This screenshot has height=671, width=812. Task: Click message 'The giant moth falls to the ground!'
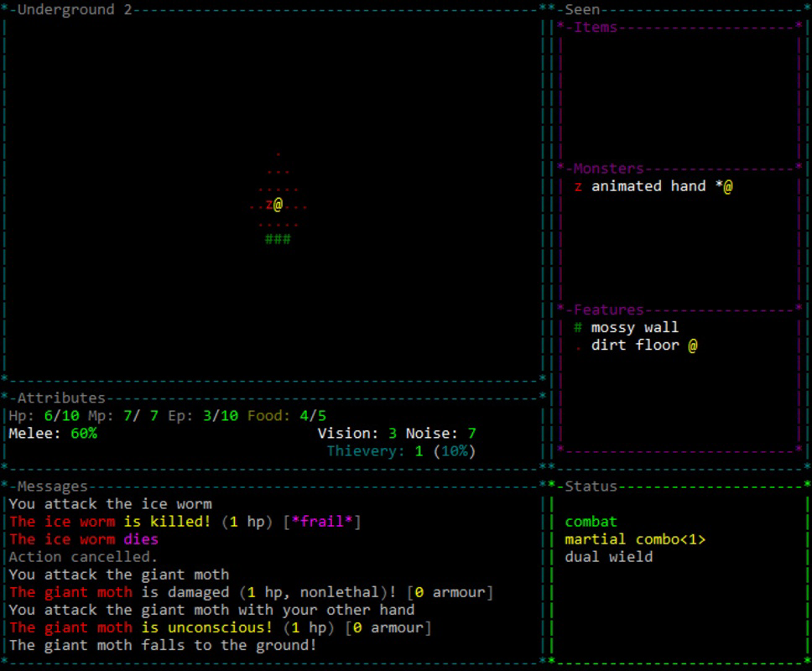(163, 645)
